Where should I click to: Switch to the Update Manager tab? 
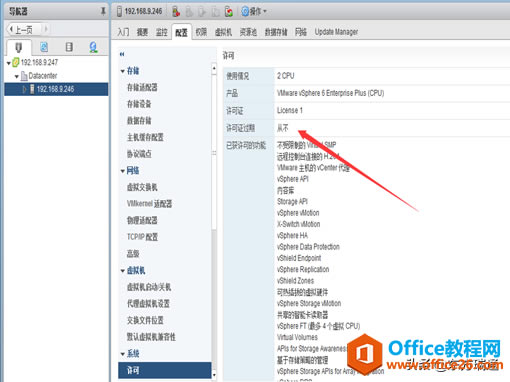(336, 32)
